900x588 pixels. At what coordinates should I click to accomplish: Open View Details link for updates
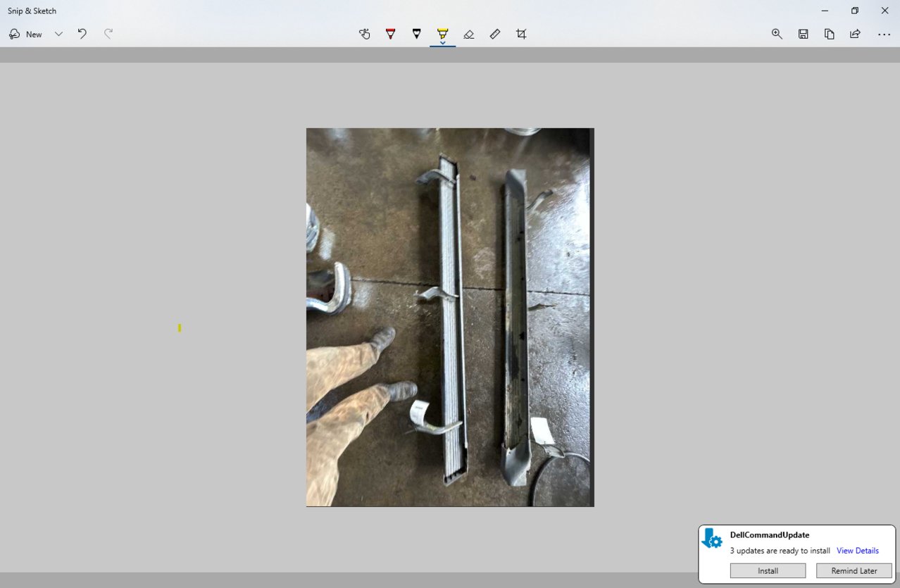(858, 551)
